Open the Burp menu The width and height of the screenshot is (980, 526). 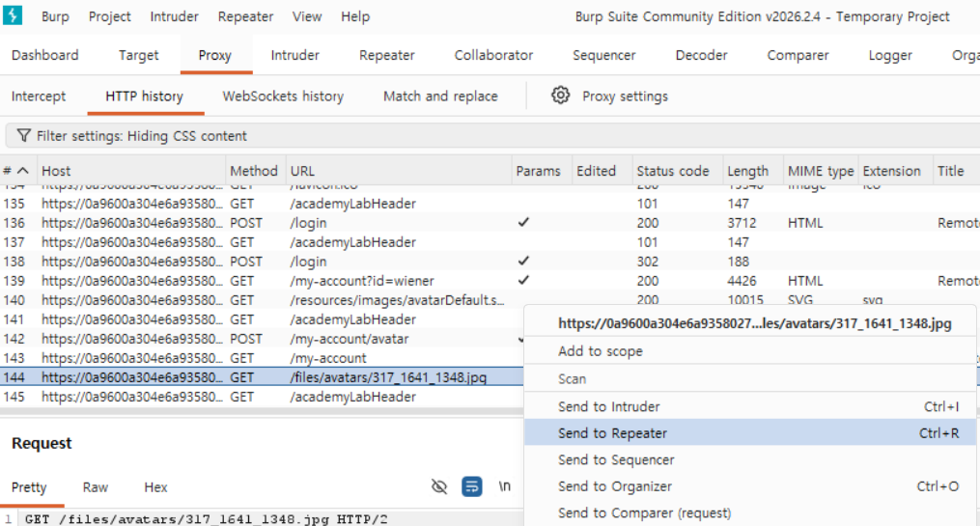55,16
